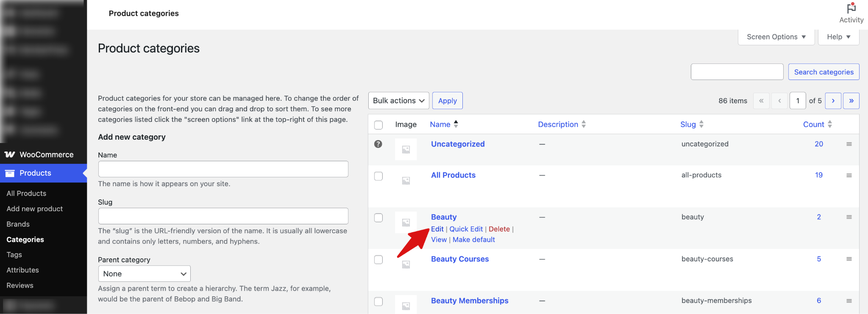Open the Parent category dropdown
Viewport: 868px width, 314px height.
tap(145, 274)
